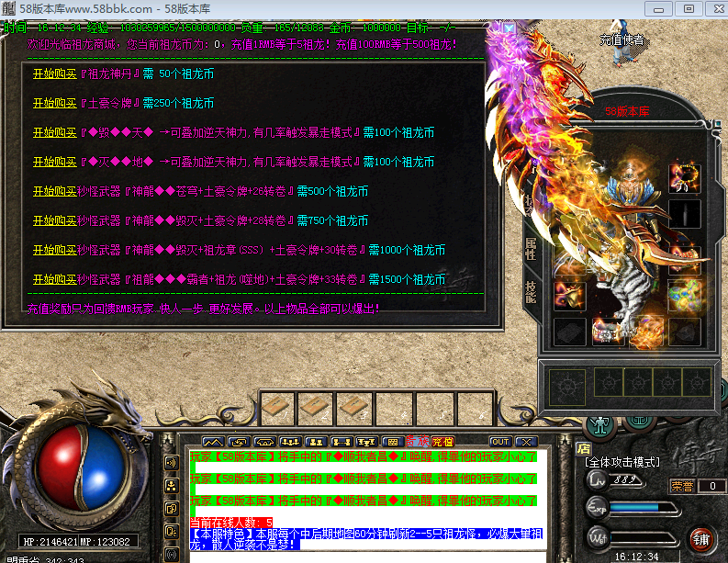Click the third chat toolbar icon with loop arrows
This screenshot has width=728, height=563.
pyautogui.click(x=264, y=442)
